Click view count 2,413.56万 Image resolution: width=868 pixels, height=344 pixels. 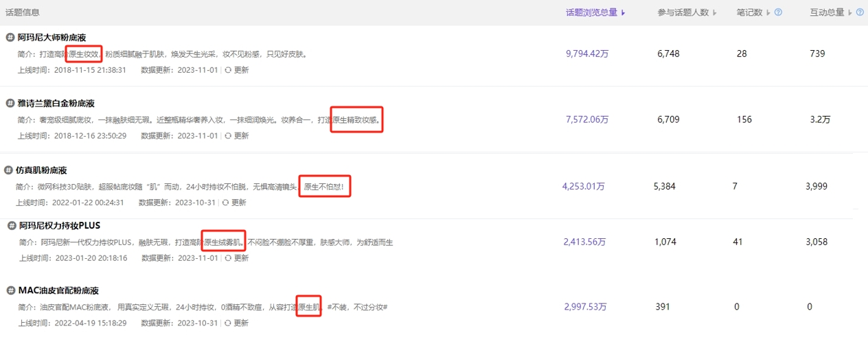pos(585,242)
